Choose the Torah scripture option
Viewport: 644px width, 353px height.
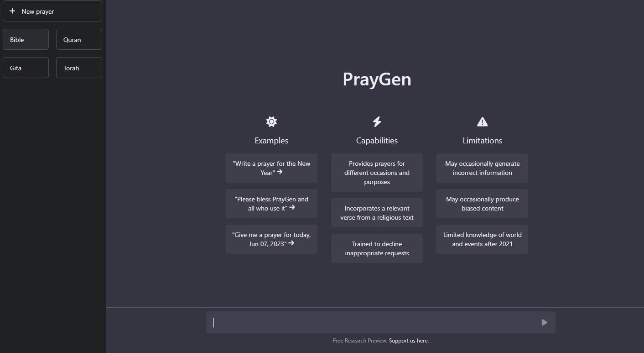(x=79, y=68)
